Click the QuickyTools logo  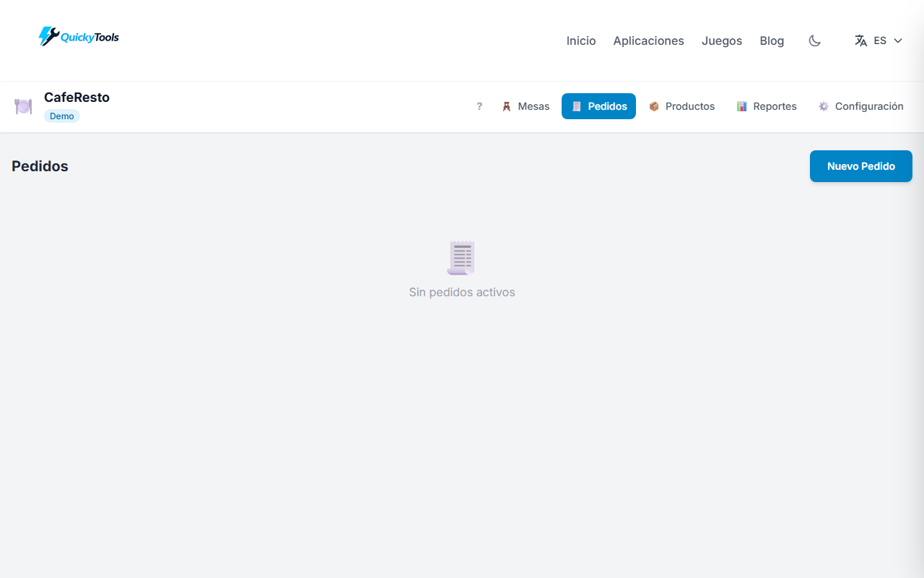point(78,36)
